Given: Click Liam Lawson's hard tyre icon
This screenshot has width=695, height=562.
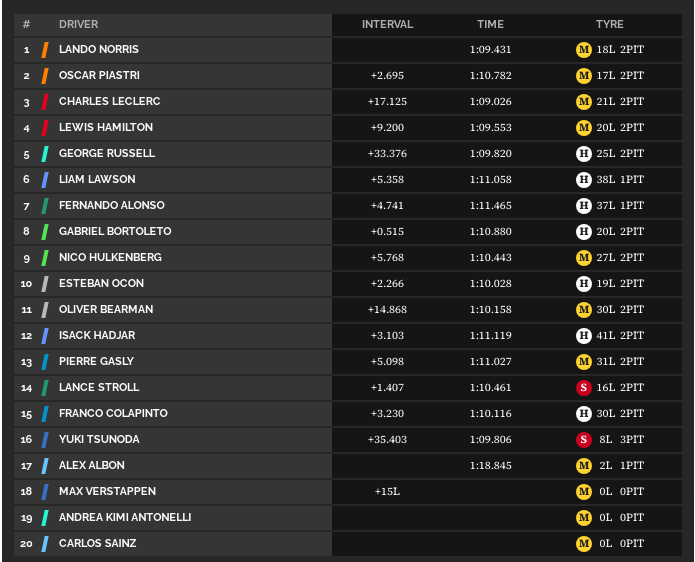Looking at the screenshot, I should [x=583, y=180].
